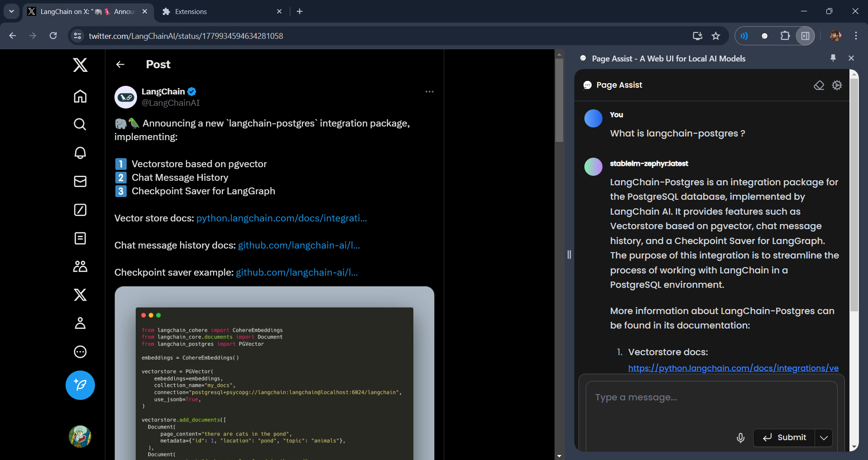Click the Page Assist chat scrollbar
This screenshot has height=460, width=868.
pos(854,194)
